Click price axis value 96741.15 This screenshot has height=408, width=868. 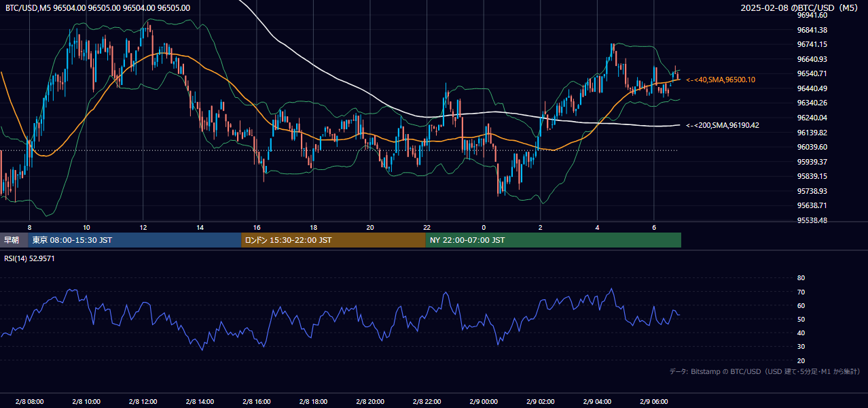coord(812,44)
